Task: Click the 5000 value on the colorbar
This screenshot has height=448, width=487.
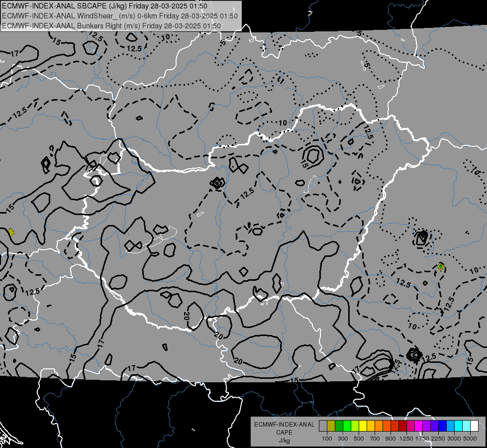Action: (x=470, y=439)
